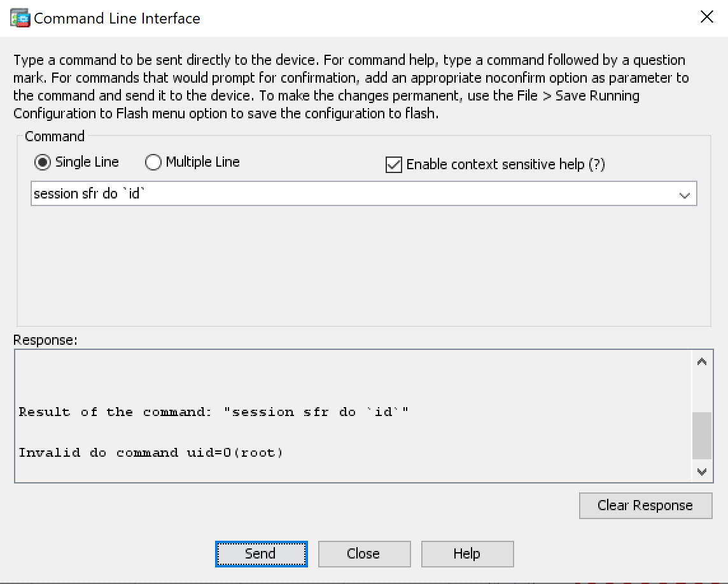Click the Response scrollbar up arrow

point(702,363)
